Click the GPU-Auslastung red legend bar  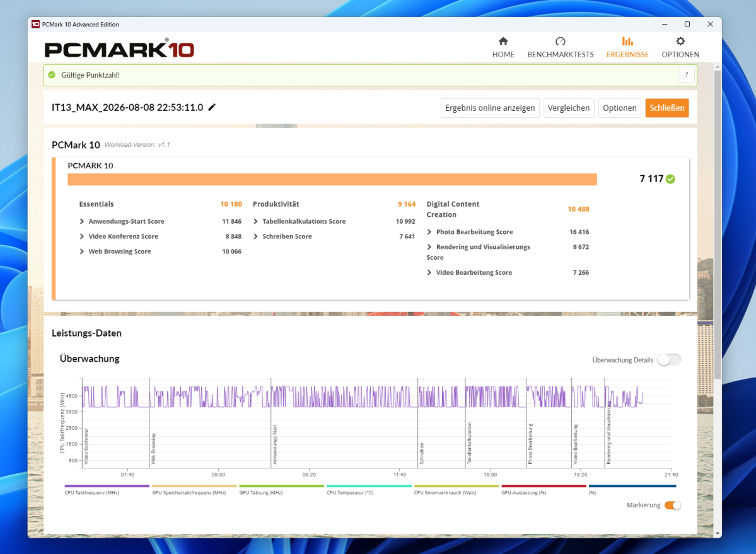pyautogui.click(x=544, y=486)
